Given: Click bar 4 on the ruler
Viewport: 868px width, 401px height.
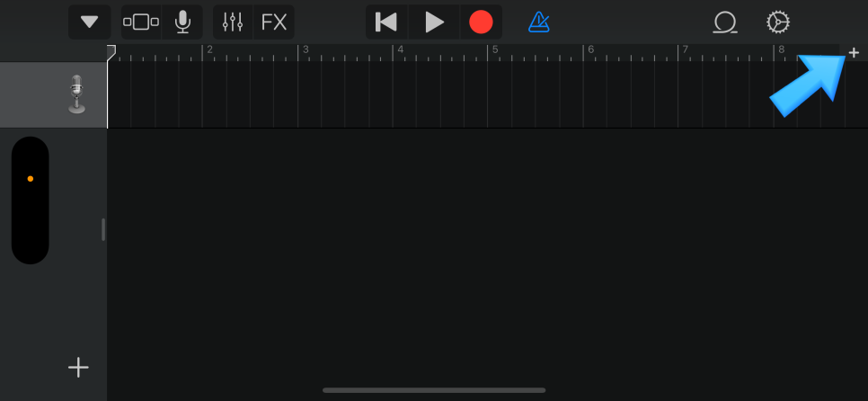Looking at the screenshot, I should tap(400, 49).
